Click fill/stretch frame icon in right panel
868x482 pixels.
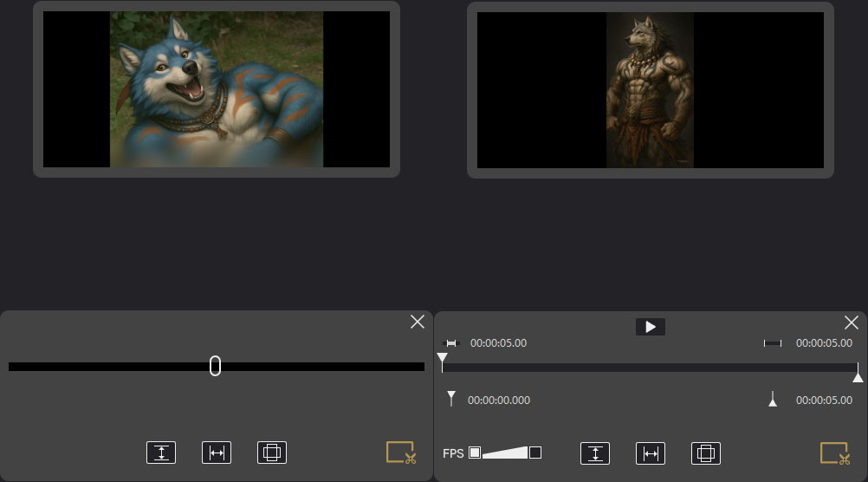pos(706,453)
